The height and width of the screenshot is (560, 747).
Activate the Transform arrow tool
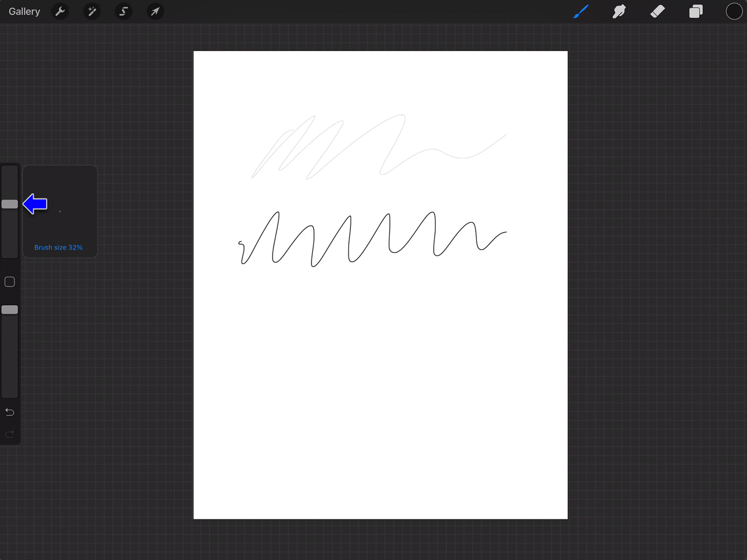(x=155, y=11)
